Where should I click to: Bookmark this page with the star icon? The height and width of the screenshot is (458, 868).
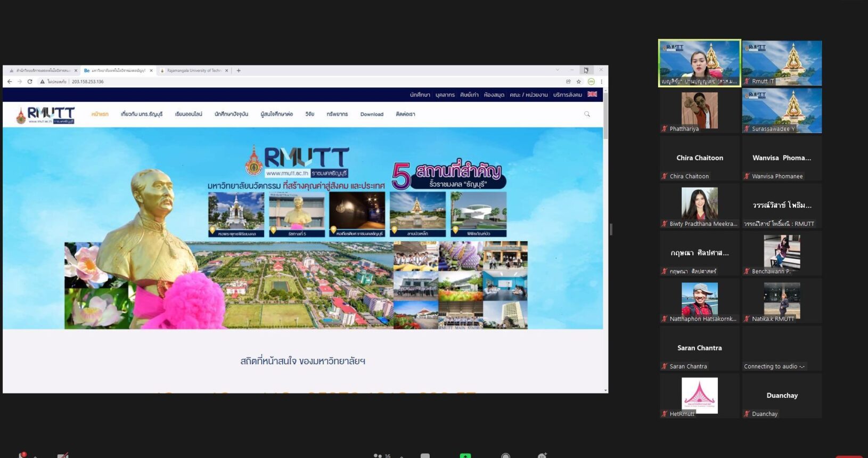pos(579,81)
